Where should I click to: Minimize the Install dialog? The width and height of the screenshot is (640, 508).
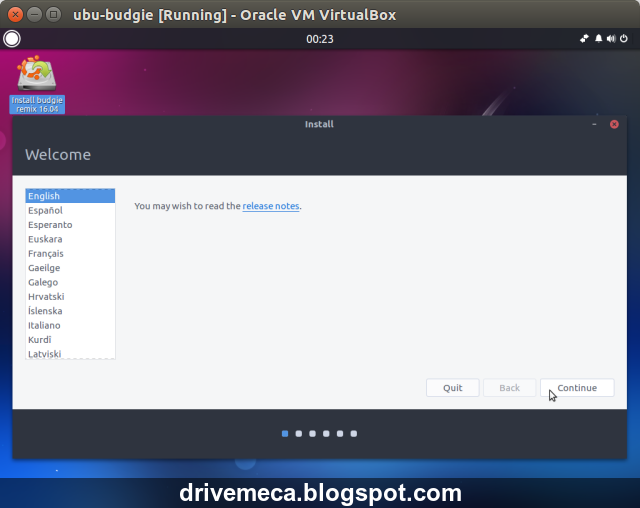click(594, 124)
